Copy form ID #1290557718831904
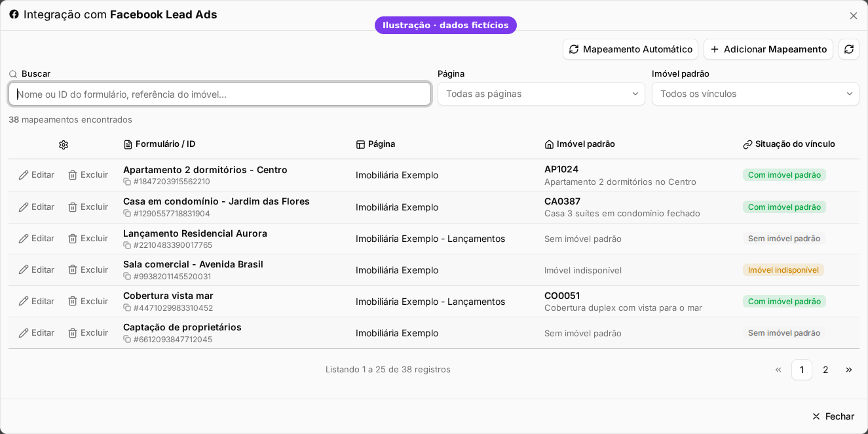The width and height of the screenshot is (868, 434). 127,214
